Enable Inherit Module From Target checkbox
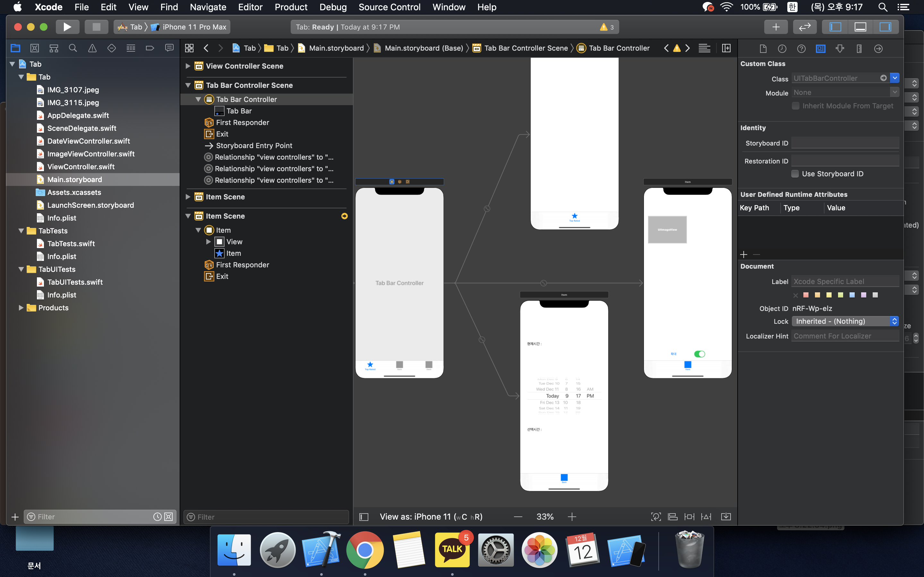This screenshot has height=577, width=924. click(x=796, y=106)
